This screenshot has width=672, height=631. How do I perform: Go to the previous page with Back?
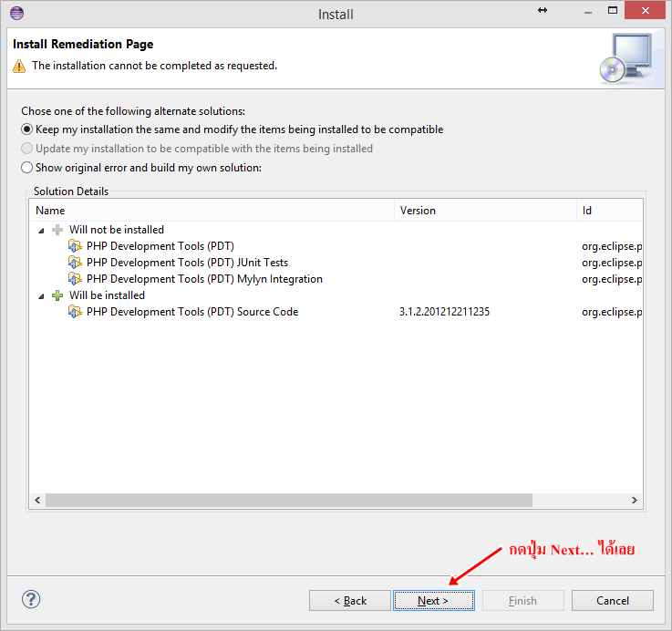click(350, 601)
